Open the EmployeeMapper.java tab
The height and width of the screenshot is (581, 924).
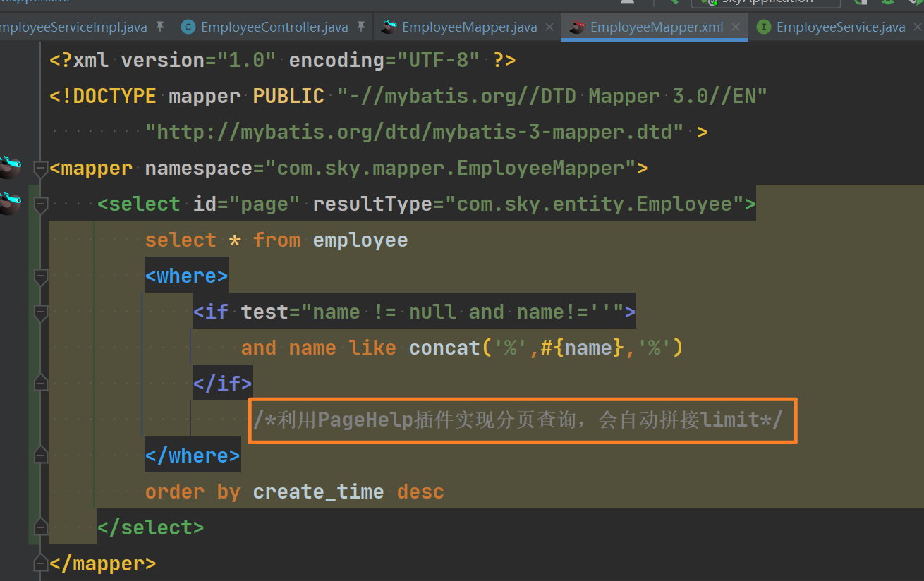469,27
